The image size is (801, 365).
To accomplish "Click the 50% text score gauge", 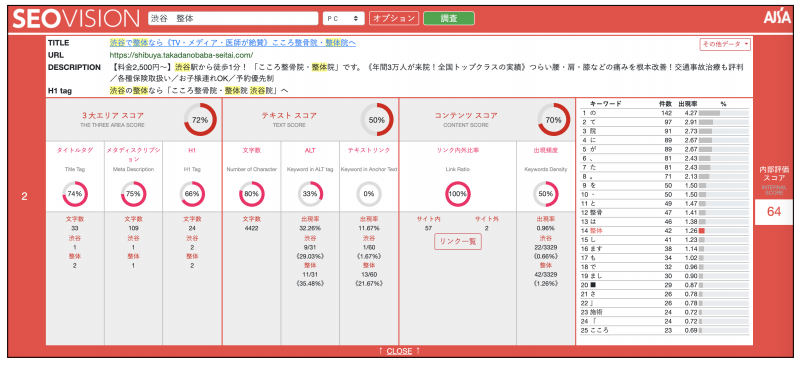I will click(x=377, y=120).
